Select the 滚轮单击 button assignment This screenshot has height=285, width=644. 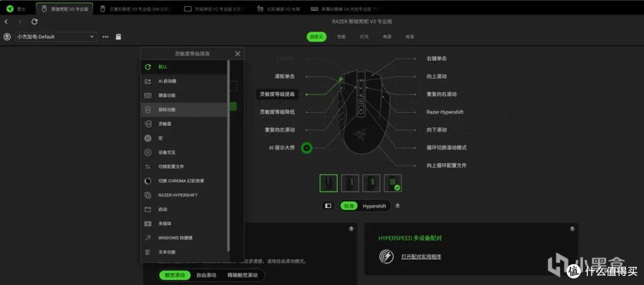pos(284,76)
